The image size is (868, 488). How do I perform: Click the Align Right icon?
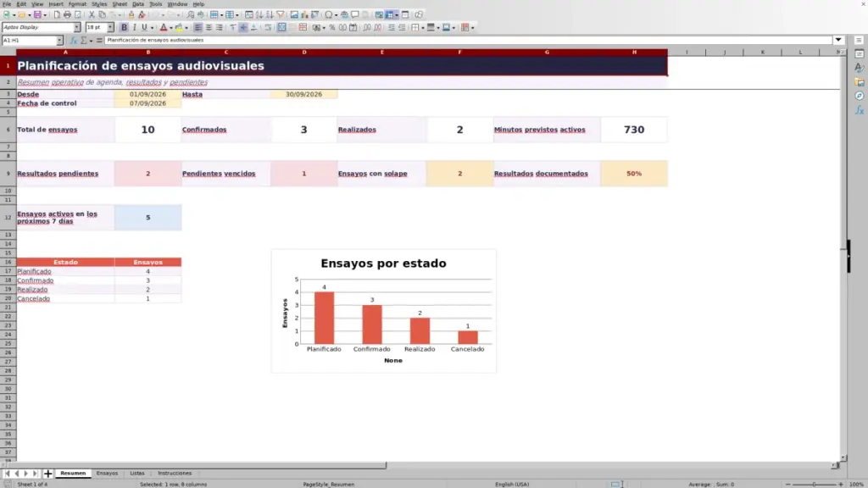[220, 28]
